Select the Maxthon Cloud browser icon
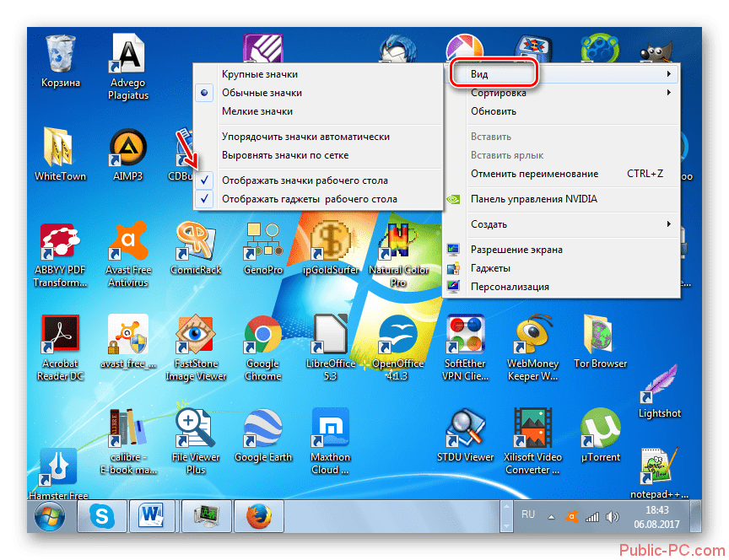 click(331, 442)
